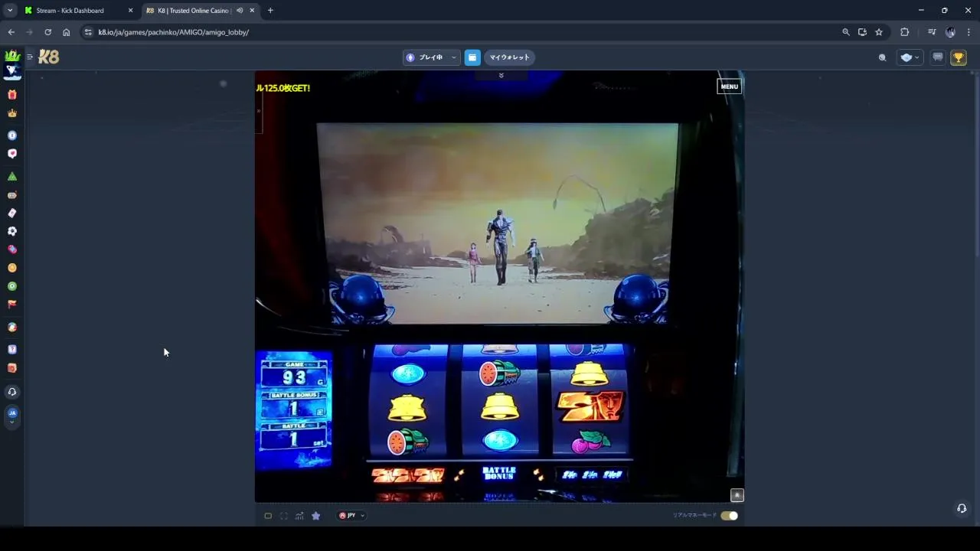Open the chat bubble icon in header

pyautogui.click(x=937, y=57)
